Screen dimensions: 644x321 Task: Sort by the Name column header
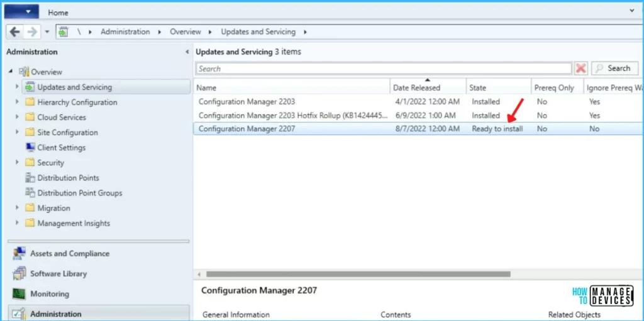292,87
